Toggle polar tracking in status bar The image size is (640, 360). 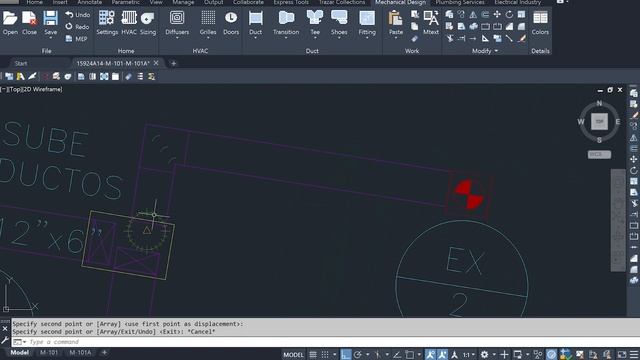coord(358,354)
